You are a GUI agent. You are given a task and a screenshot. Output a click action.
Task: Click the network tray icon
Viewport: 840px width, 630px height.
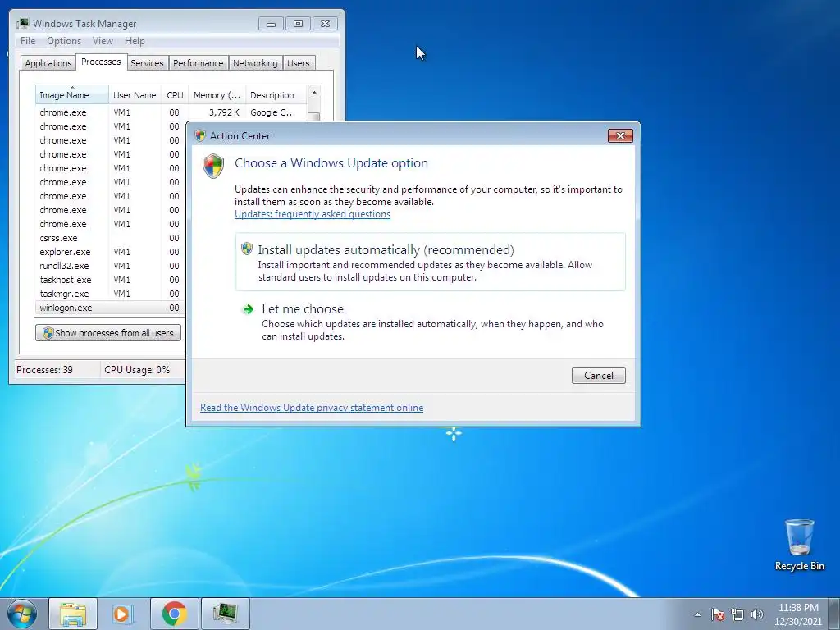click(737, 614)
